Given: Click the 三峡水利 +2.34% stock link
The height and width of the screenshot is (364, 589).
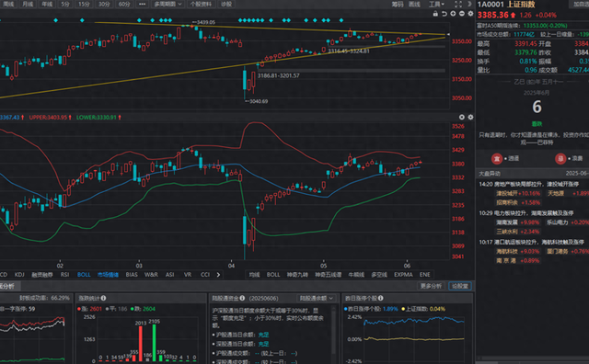Looking at the screenshot, I should [518, 232].
